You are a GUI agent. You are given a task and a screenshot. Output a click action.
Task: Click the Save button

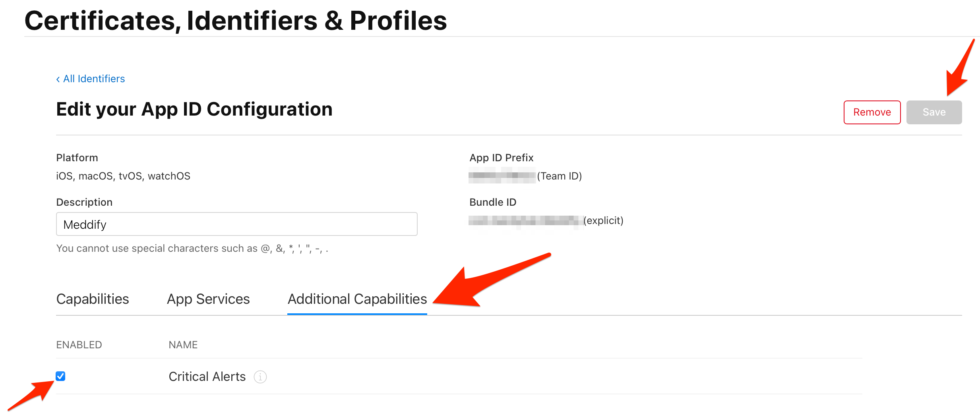(934, 112)
